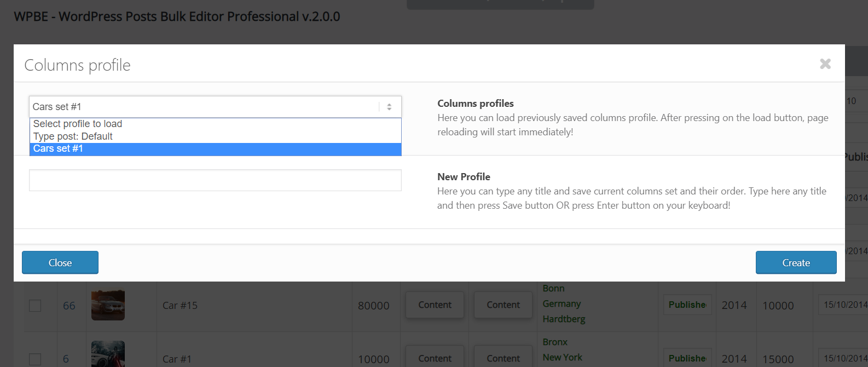Click first Content button in Car #1 row
Screen dimensions: 868x367
click(435, 358)
